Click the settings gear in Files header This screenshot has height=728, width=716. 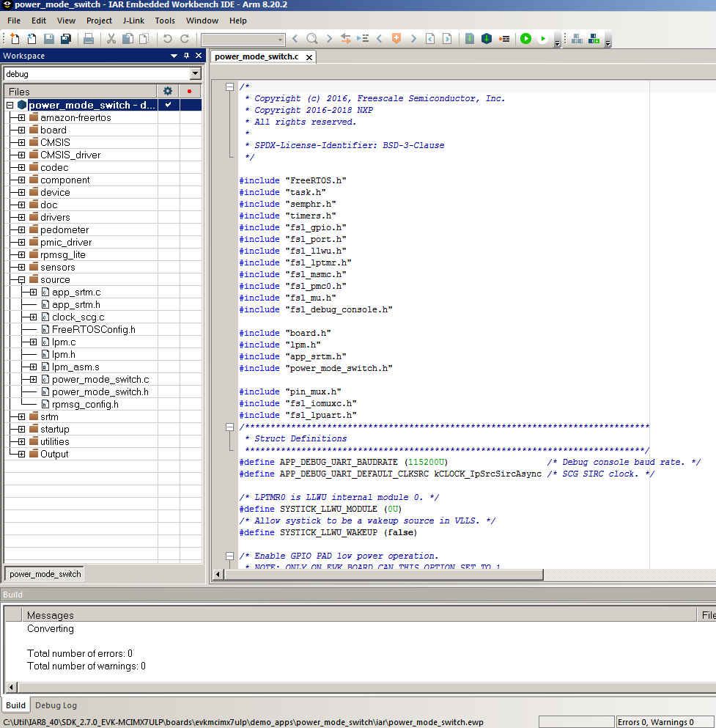pyautogui.click(x=168, y=91)
